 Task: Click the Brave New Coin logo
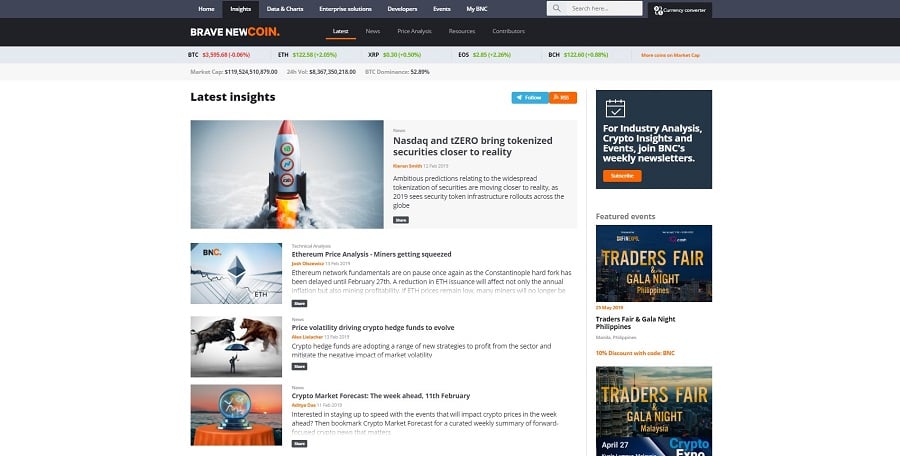(x=235, y=32)
